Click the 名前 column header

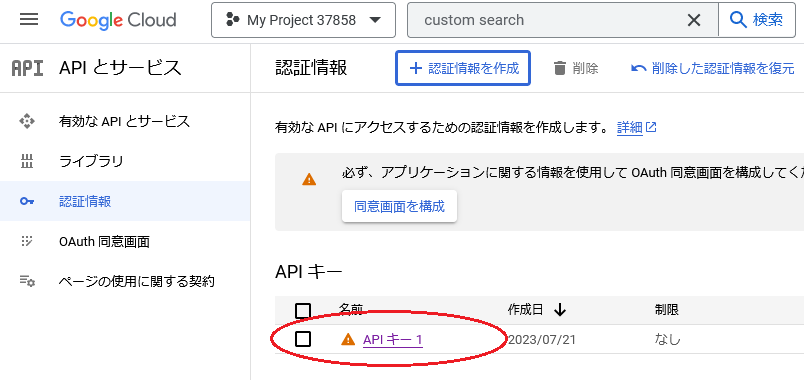(351, 309)
